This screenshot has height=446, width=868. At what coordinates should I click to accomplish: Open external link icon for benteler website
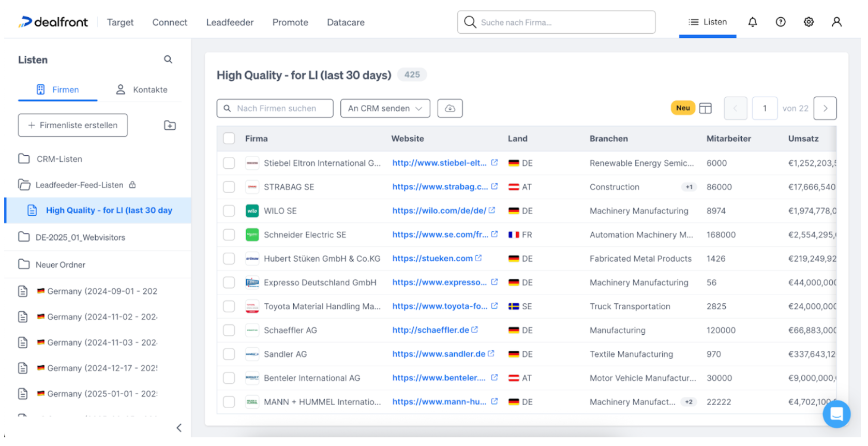point(495,377)
